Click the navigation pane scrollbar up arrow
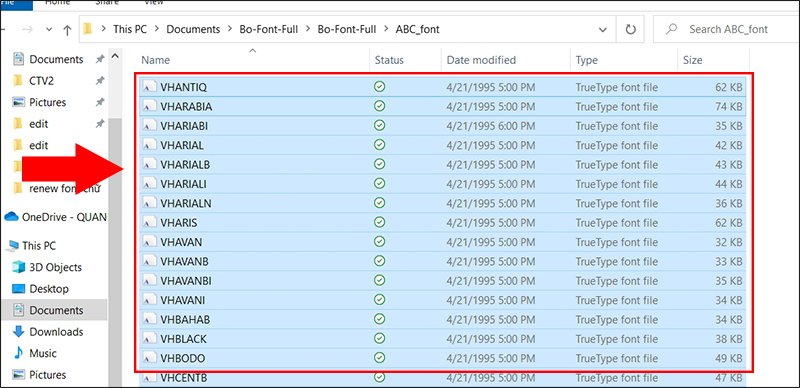800x388 pixels. [115, 56]
